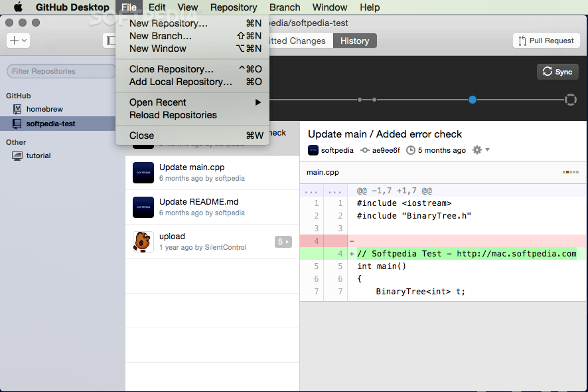Open the Edit menu

(157, 7)
